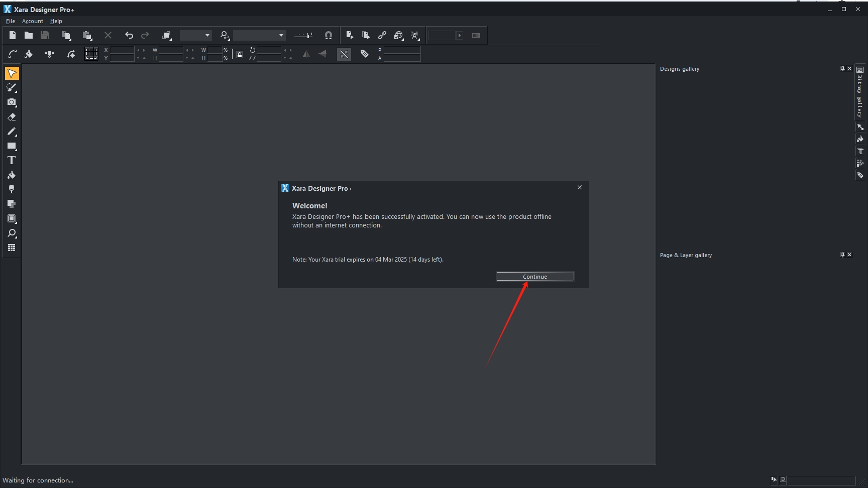Select the Transparency wine glass tool
The image size is (868, 488).
(x=12, y=190)
